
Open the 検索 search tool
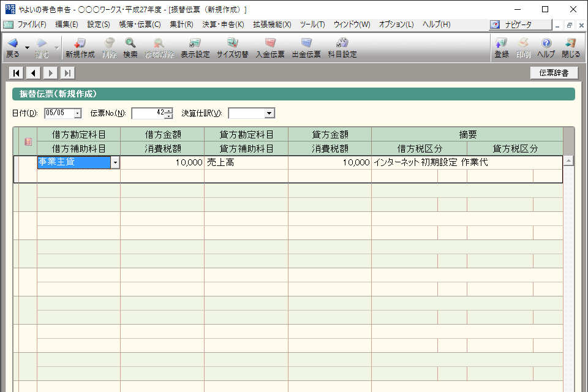click(130, 48)
